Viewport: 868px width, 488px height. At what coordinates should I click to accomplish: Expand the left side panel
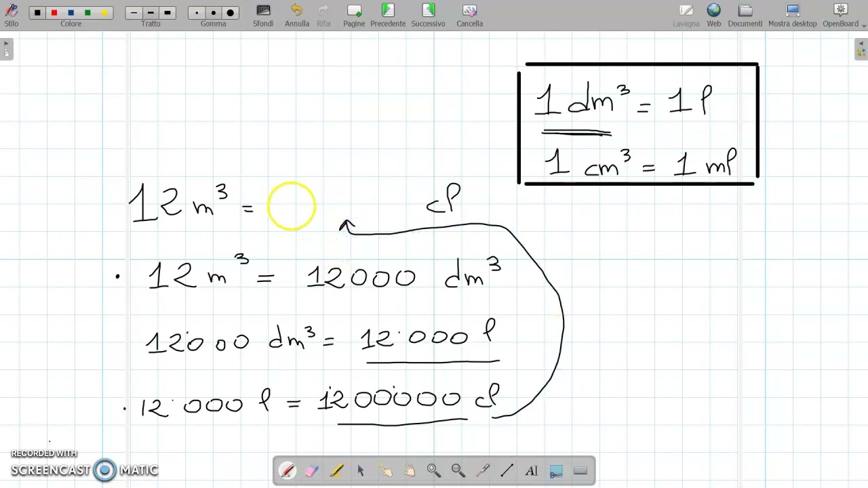click(7, 49)
